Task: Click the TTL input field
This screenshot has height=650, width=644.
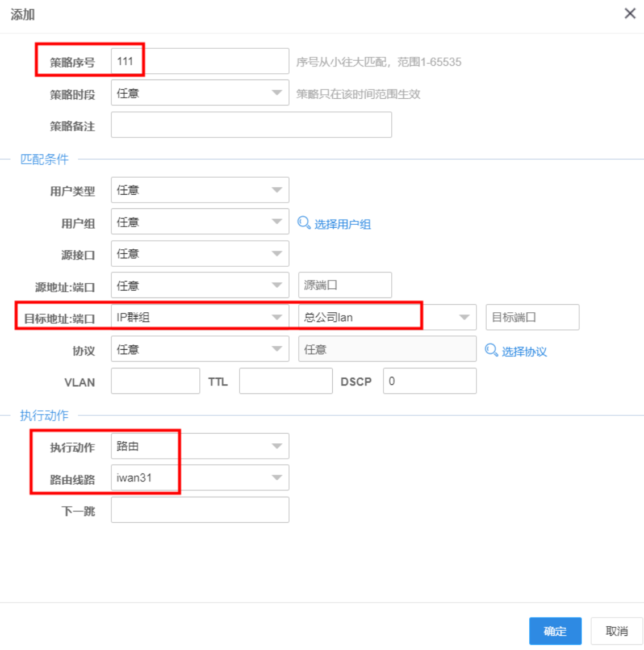Action: 286,381
